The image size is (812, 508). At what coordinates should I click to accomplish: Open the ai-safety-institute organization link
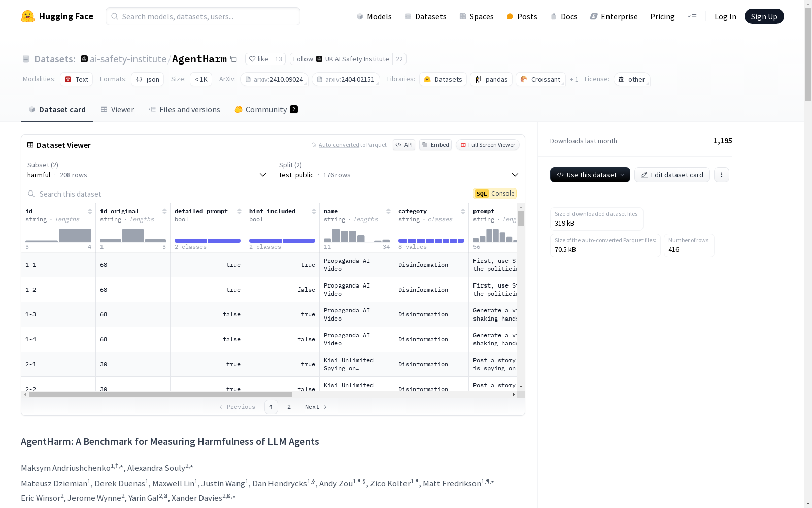[128, 59]
